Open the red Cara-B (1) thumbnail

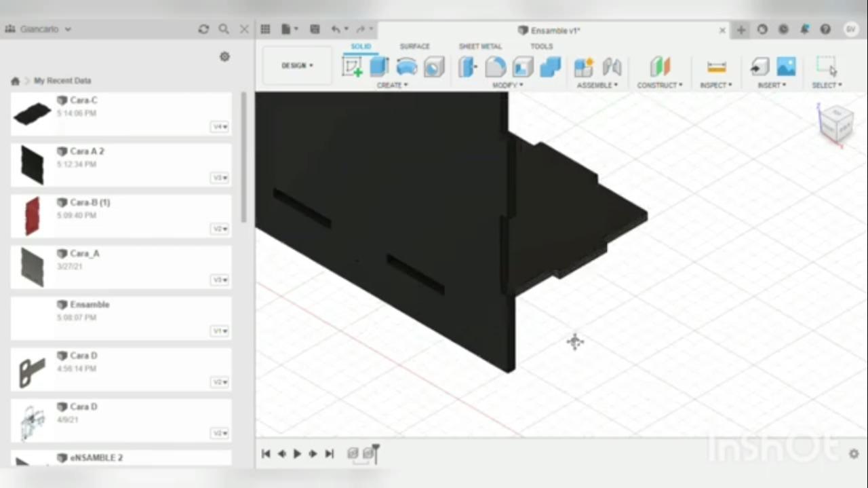[32, 215]
